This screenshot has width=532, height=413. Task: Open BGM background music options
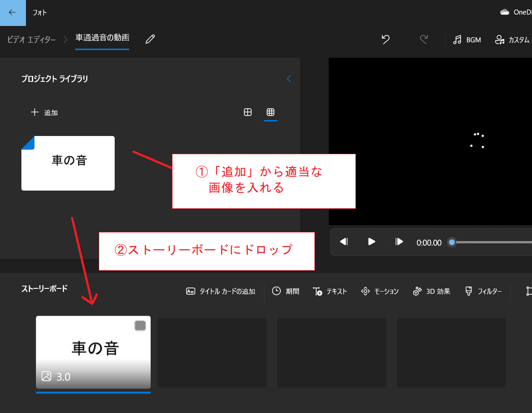(467, 40)
